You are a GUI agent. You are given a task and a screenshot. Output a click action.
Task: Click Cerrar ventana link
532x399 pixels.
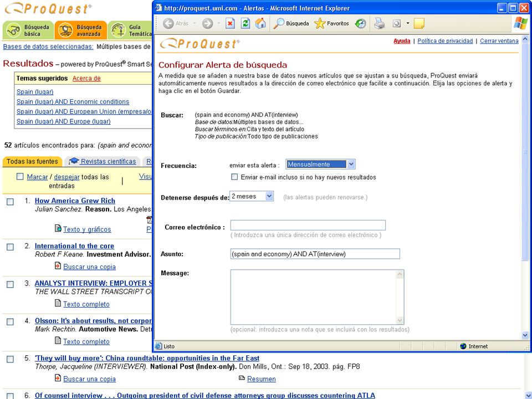pos(499,41)
